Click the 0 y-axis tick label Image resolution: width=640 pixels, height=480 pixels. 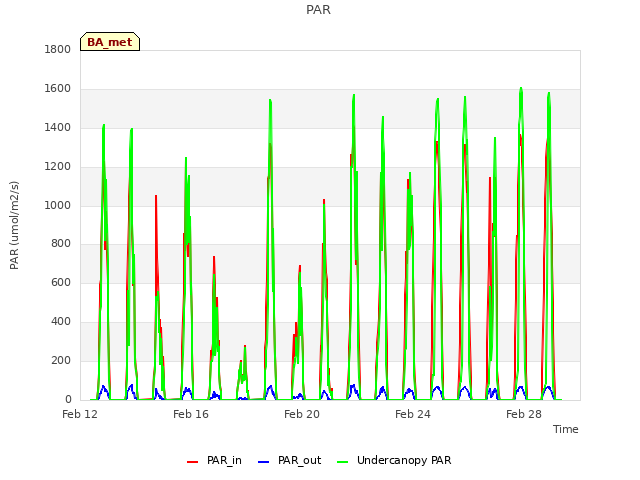pos(68,399)
